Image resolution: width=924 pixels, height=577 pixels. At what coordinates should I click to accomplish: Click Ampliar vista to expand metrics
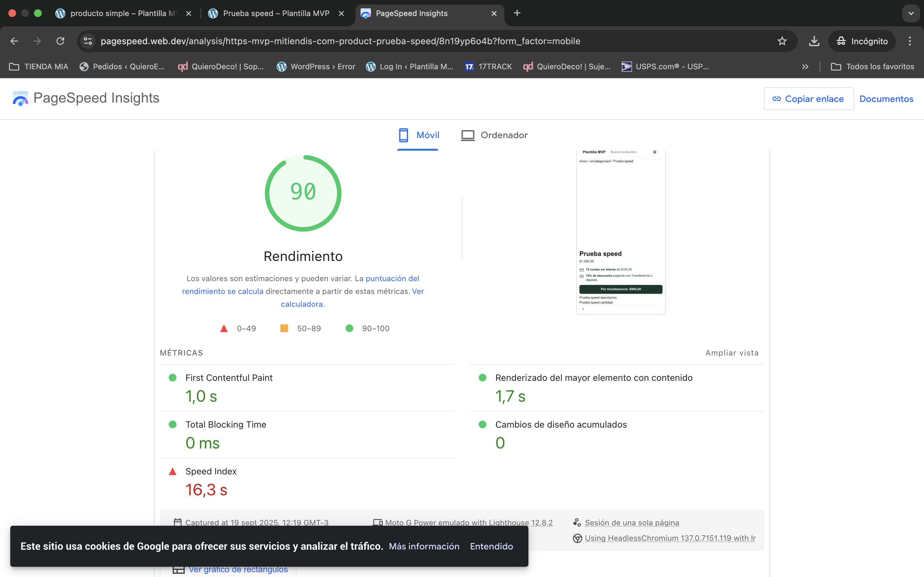click(732, 353)
